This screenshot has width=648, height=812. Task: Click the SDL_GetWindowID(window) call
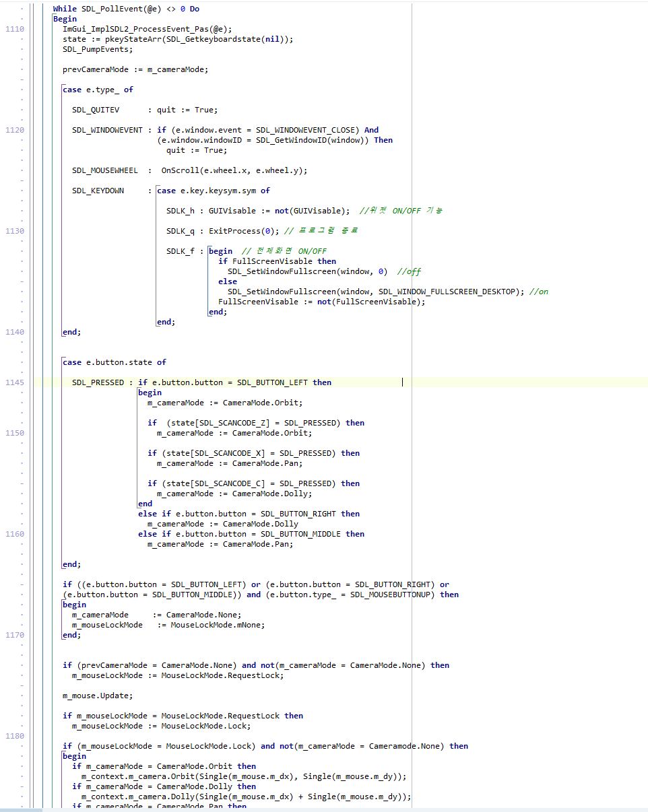pyautogui.click(x=313, y=140)
